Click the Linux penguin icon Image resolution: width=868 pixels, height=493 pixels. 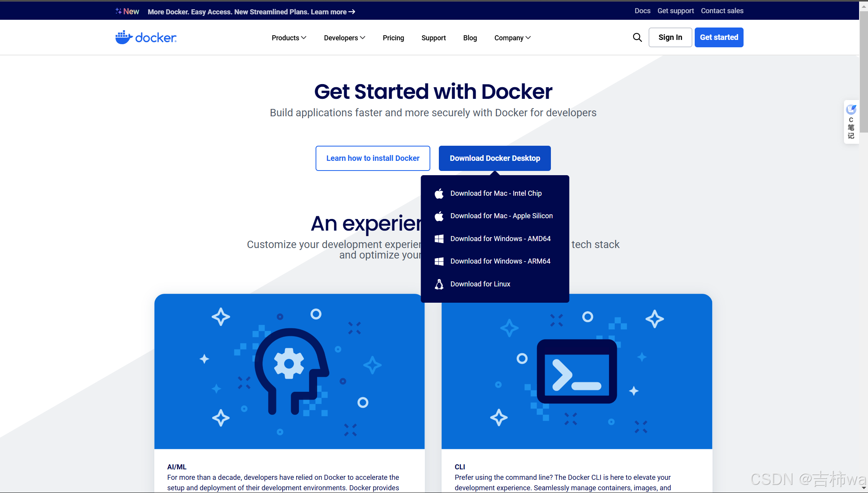pos(439,284)
